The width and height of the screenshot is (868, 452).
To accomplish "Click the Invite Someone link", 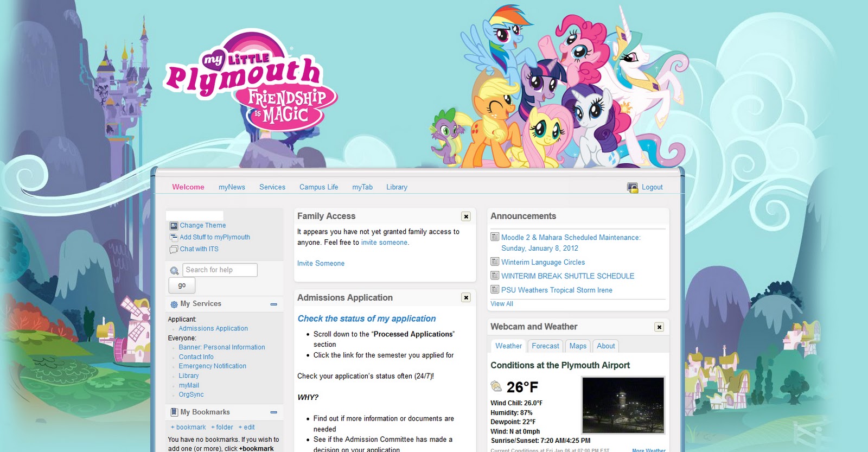I will tap(321, 264).
